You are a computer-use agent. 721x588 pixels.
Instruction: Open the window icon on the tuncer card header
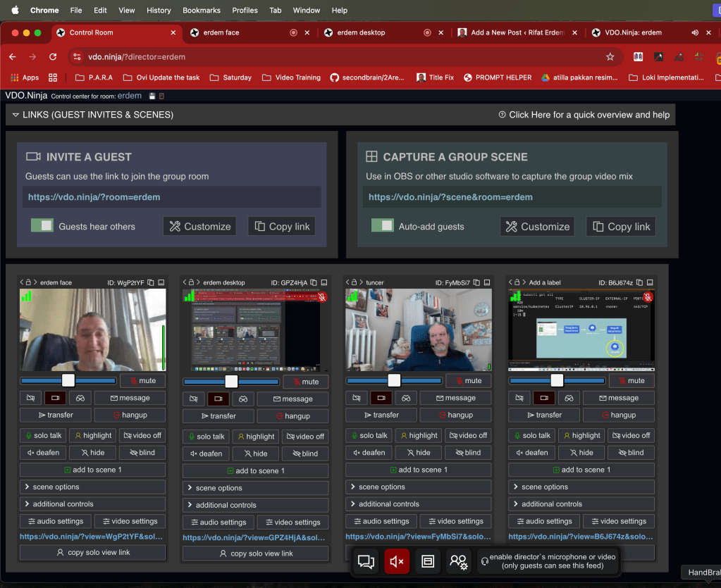pyautogui.click(x=487, y=282)
